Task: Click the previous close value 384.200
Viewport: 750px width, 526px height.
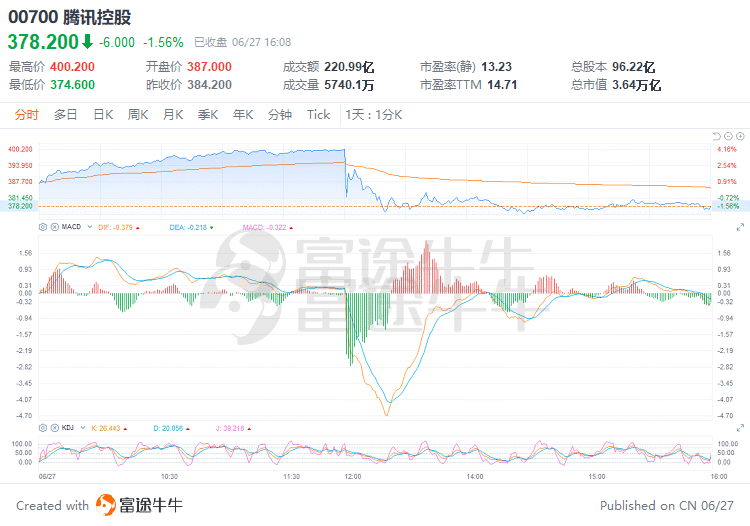Action: tap(210, 85)
